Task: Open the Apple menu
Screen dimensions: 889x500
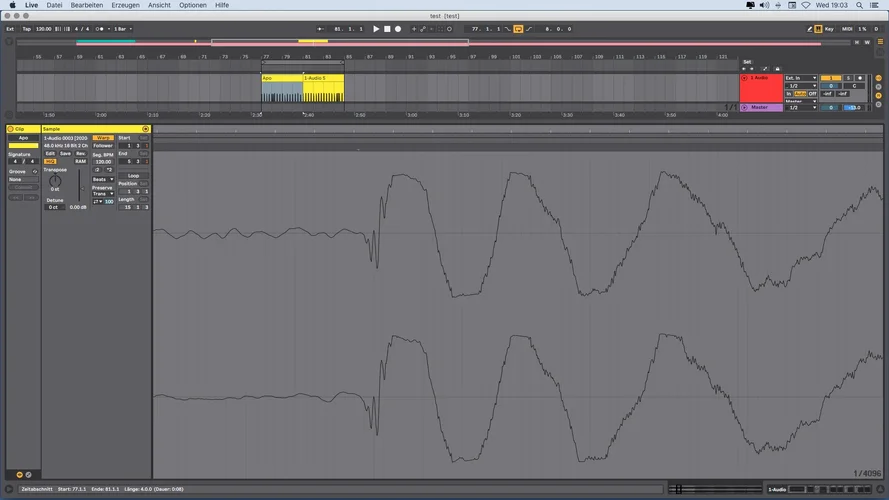Action: coord(12,5)
